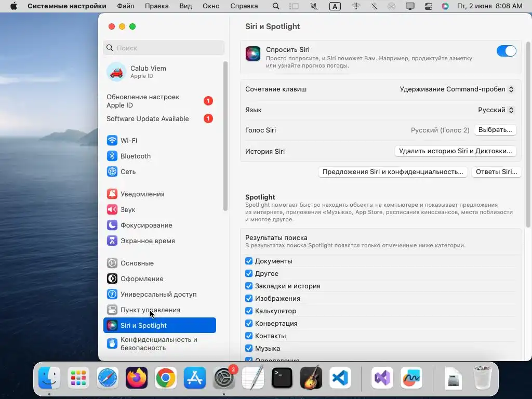Open Visual Studio Code from Dock

click(340, 378)
